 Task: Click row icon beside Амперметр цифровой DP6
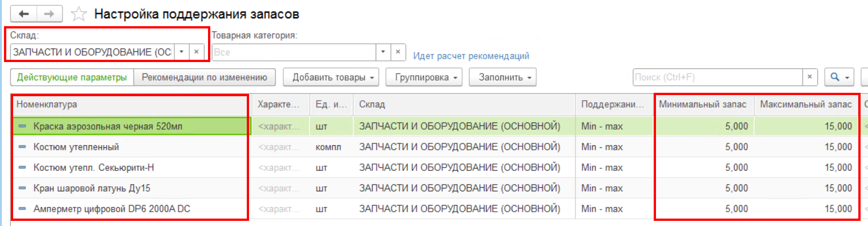[x=23, y=209]
